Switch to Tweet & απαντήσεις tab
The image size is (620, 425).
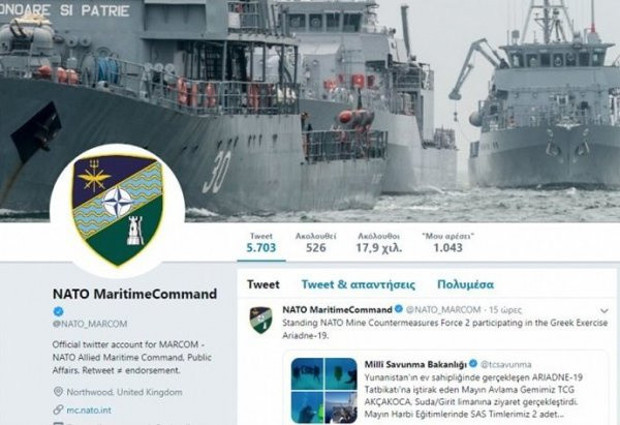(358, 284)
